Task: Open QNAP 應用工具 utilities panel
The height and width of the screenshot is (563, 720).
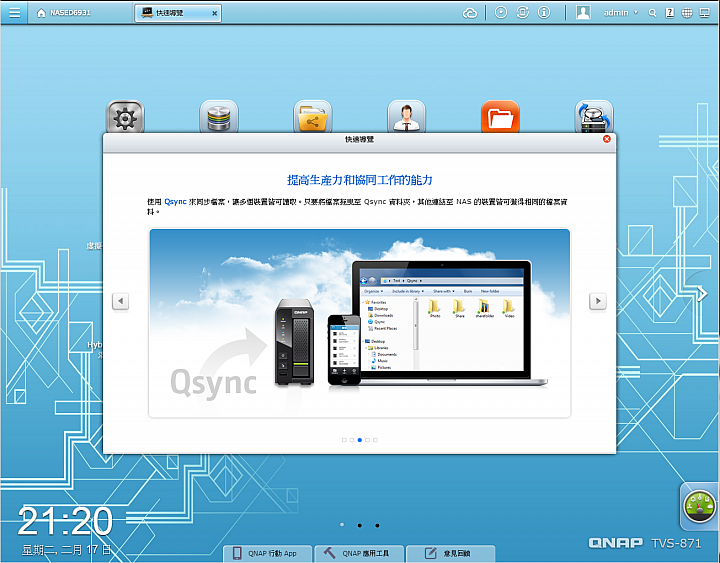Action: [359, 553]
